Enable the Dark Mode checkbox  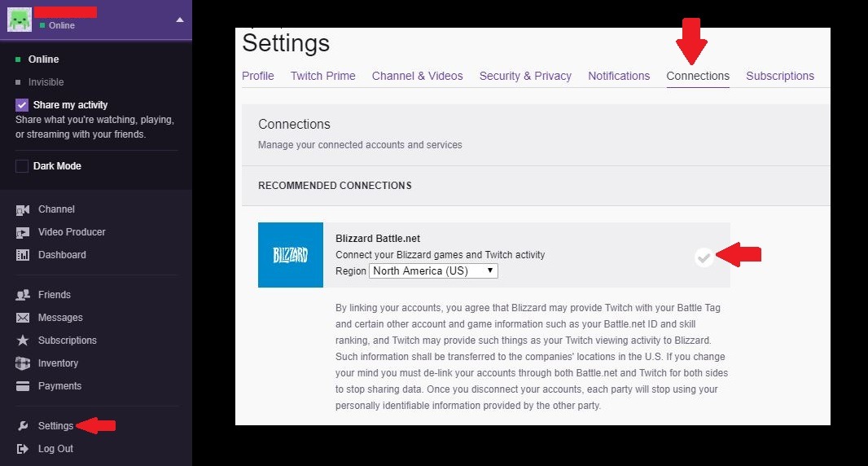pos(22,166)
